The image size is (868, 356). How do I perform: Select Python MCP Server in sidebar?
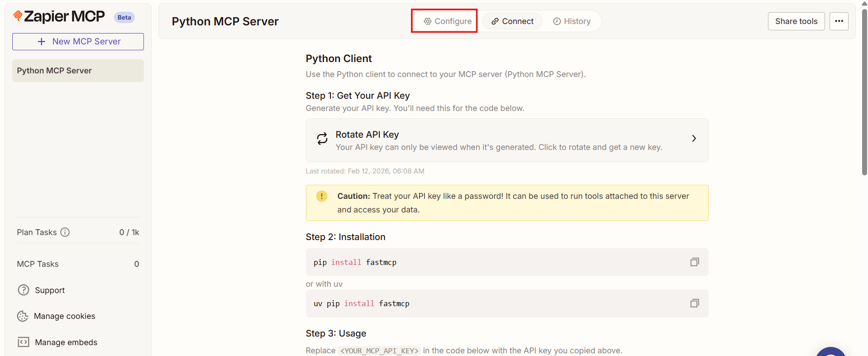pyautogui.click(x=78, y=71)
